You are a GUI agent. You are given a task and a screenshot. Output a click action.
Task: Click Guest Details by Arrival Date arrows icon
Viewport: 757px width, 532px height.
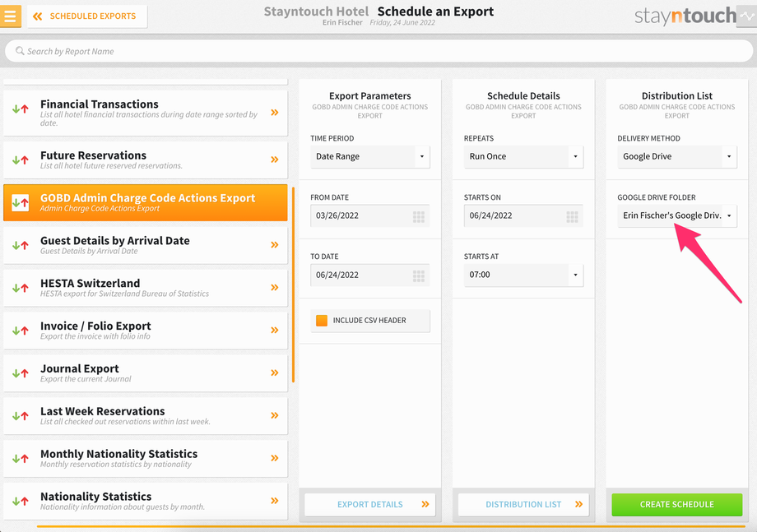21,245
